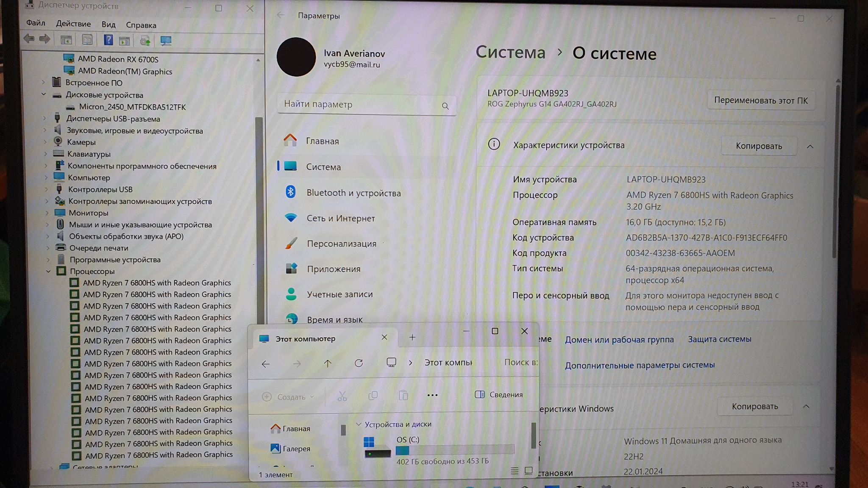
Task: Open the Действие menu
Action: click(73, 24)
